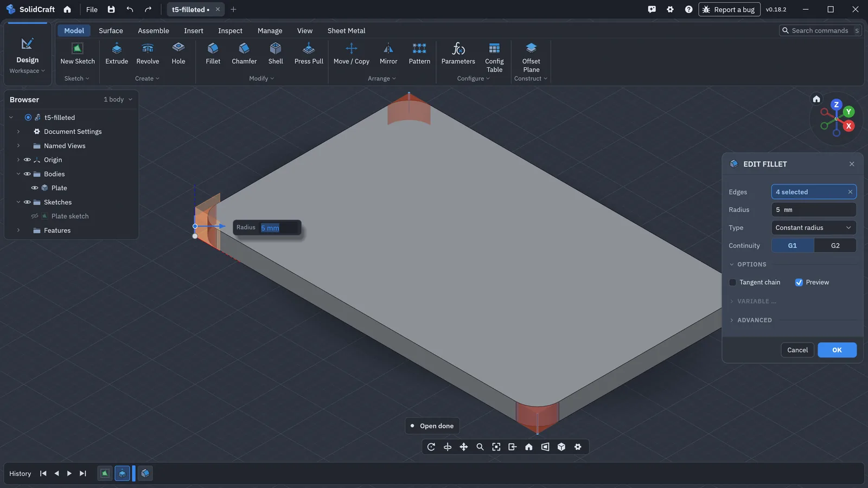Open the fillet Type dropdown
Screen dimensions: 868x488
(x=814, y=228)
